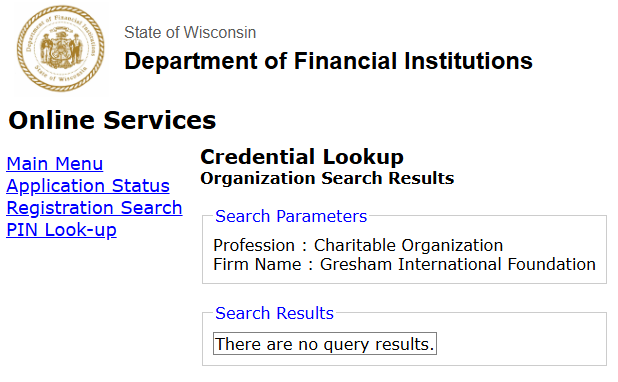The image size is (618, 382).
Task: Click the Department of Financial Institutions title
Action: (328, 61)
